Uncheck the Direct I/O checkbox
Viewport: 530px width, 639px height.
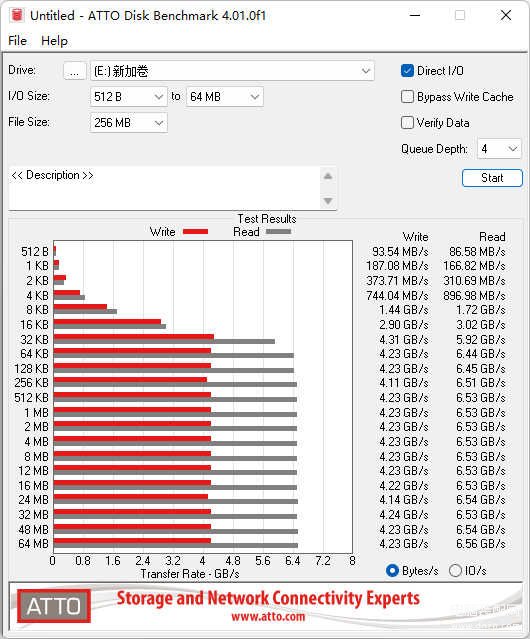pos(407,71)
